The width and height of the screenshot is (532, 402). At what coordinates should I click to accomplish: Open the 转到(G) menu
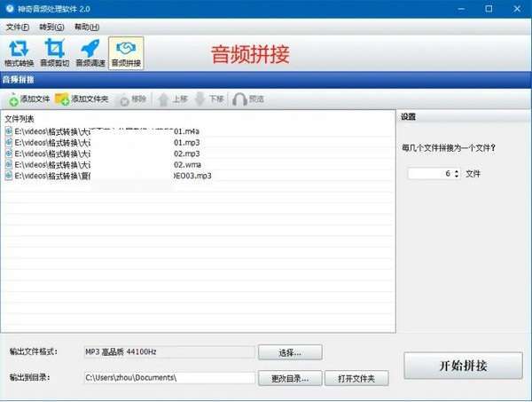(x=51, y=27)
